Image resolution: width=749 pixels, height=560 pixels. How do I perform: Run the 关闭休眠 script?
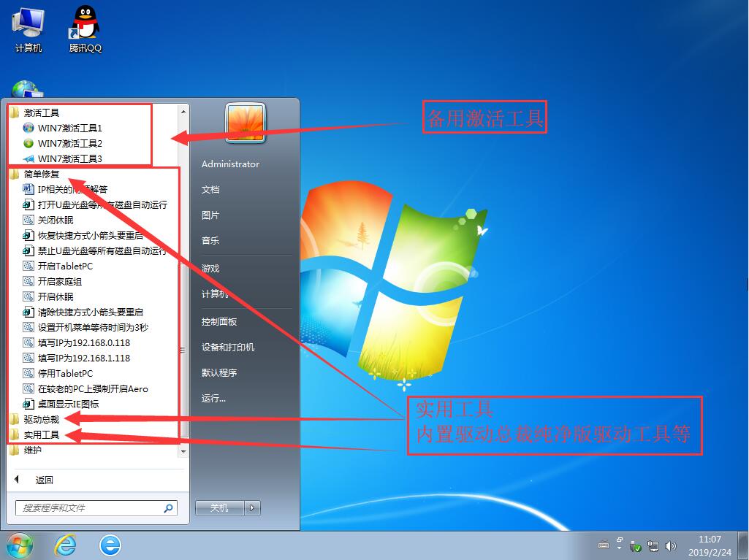pos(48,220)
